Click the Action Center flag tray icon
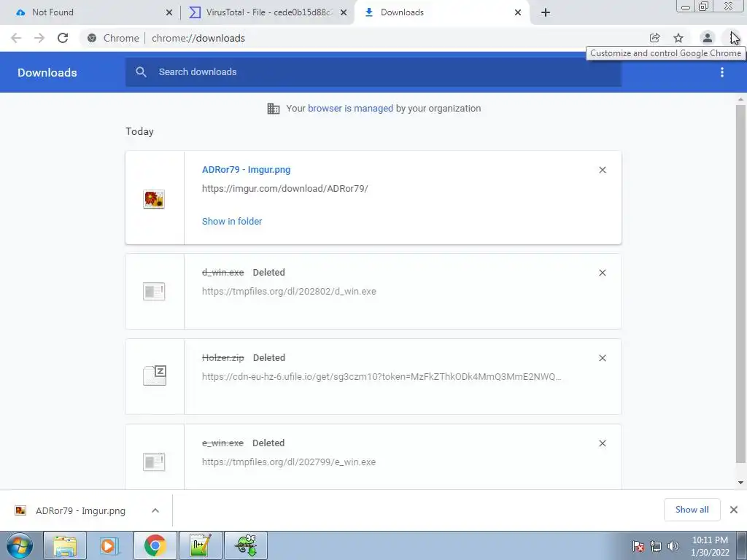Viewport: 747px width, 560px height. click(x=638, y=546)
